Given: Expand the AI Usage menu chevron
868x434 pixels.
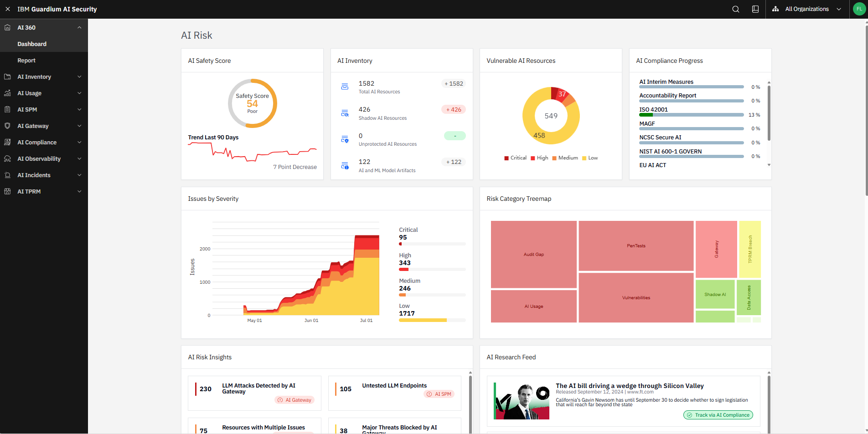Looking at the screenshot, I should [79, 93].
